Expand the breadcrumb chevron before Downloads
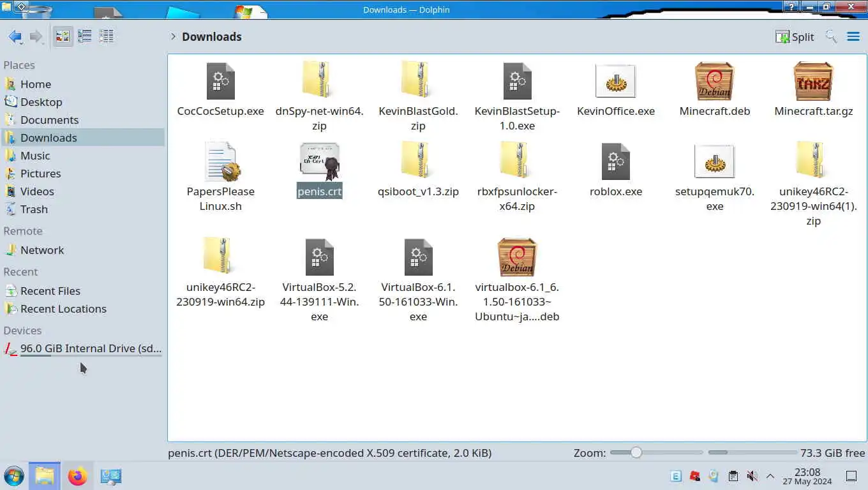This screenshot has height=490, width=868. pyautogui.click(x=173, y=36)
